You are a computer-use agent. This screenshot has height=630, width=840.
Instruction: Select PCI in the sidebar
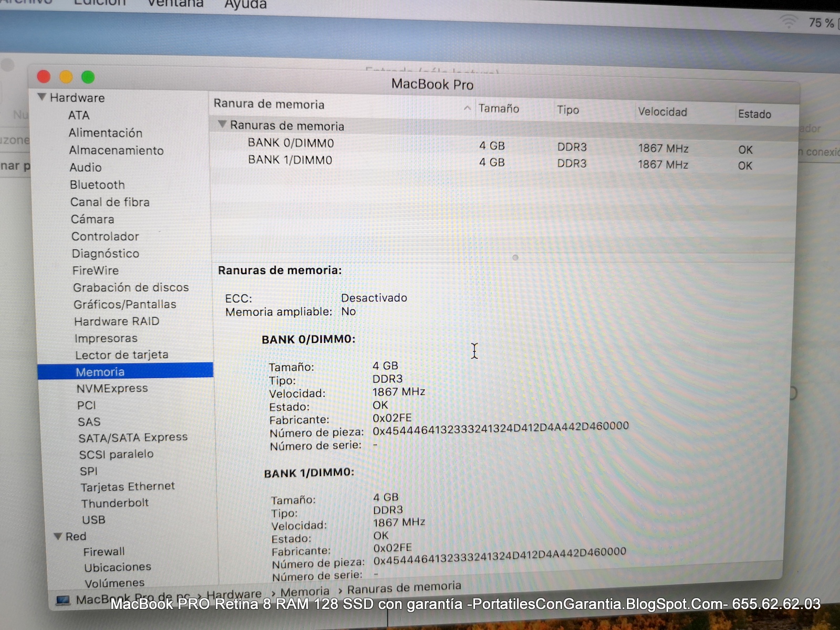pyautogui.click(x=87, y=405)
